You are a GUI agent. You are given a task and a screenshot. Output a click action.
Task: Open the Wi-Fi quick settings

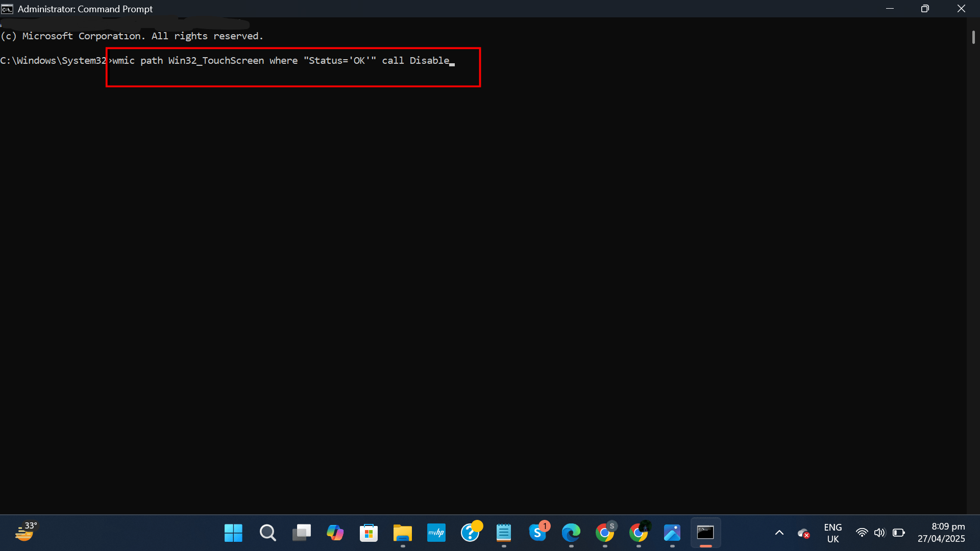(x=862, y=533)
